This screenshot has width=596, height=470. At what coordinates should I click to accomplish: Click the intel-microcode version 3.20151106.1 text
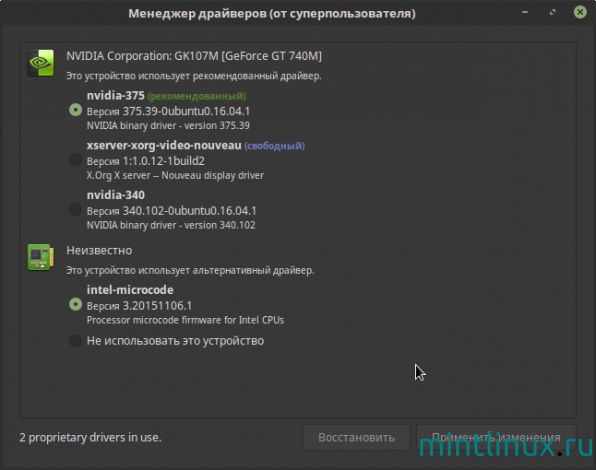(139, 306)
